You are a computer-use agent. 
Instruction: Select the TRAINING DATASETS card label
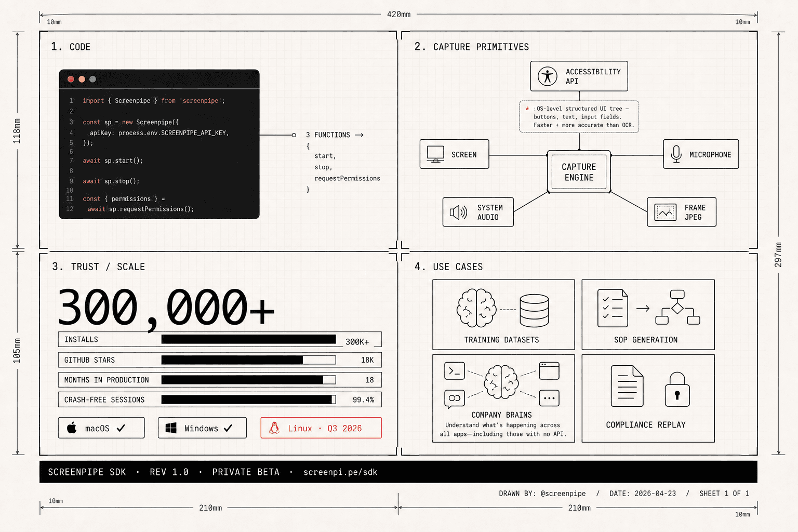pos(501,340)
